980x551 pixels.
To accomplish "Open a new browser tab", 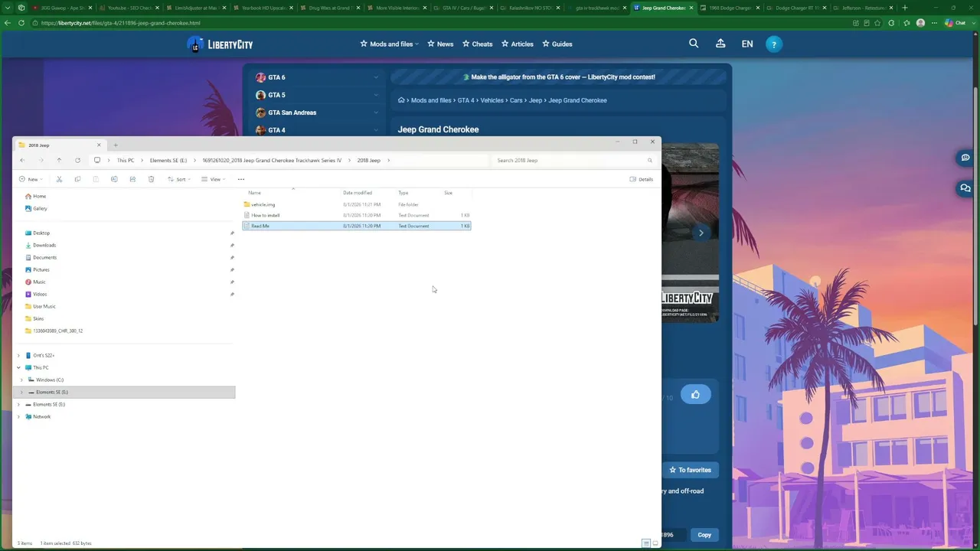I will (x=905, y=8).
